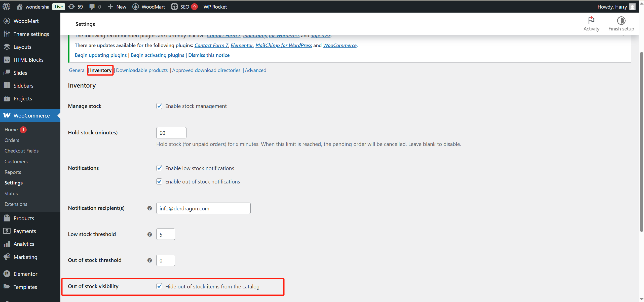Open the Advanced settings tab

(x=255, y=70)
